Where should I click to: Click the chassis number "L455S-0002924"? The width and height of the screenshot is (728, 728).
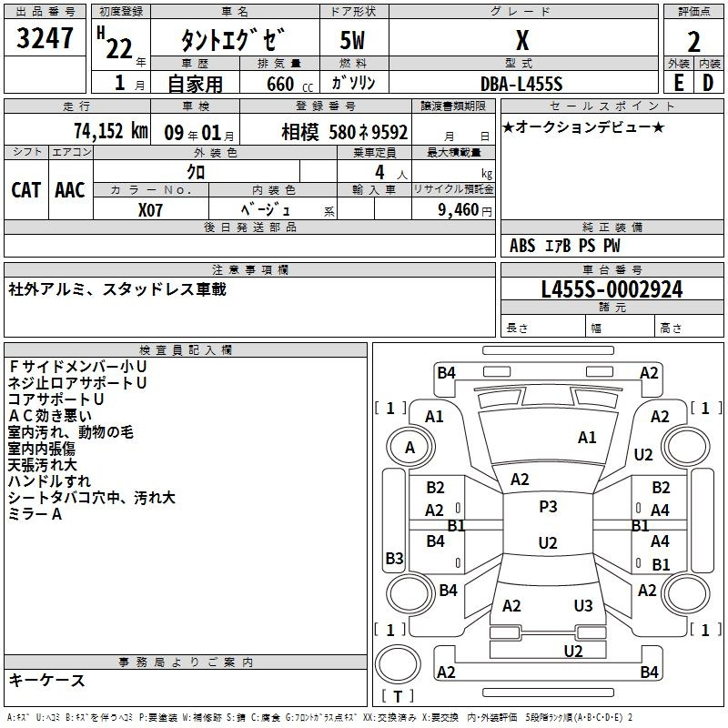click(x=612, y=289)
